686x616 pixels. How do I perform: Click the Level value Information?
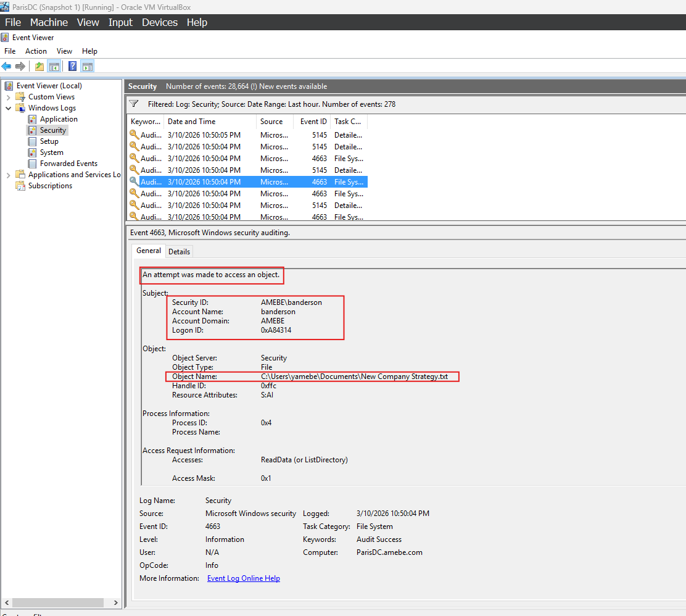tap(225, 539)
